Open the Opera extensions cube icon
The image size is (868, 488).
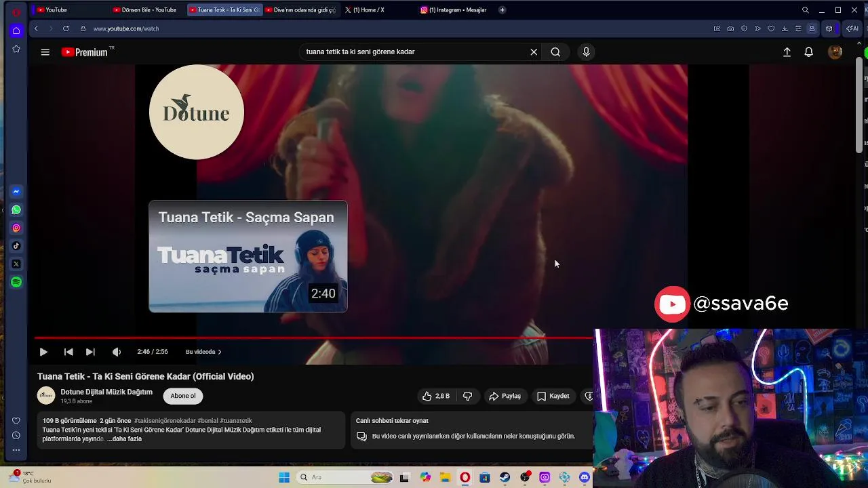829,28
